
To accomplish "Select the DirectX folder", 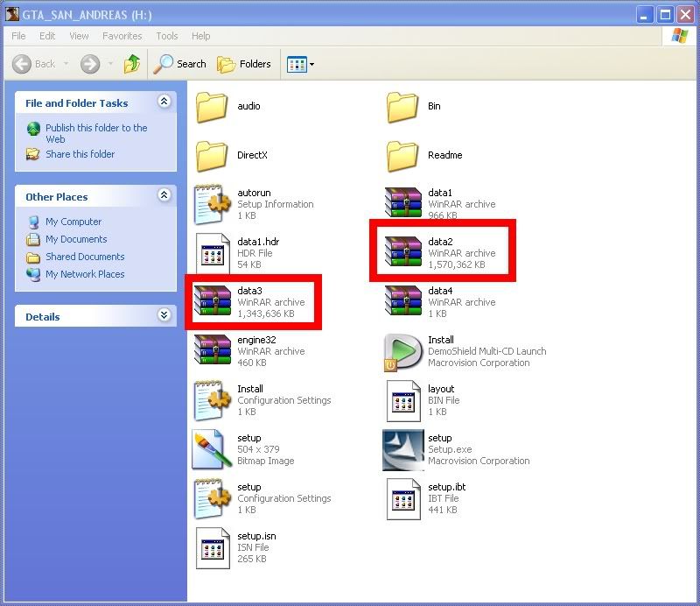I will pyautogui.click(x=232, y=156).
